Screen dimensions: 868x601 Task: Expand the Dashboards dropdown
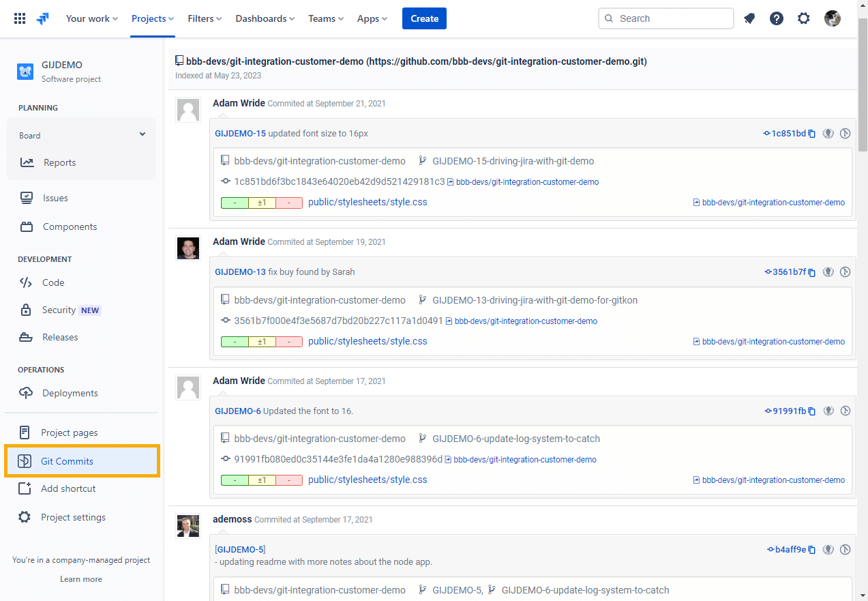pos(265,18)
